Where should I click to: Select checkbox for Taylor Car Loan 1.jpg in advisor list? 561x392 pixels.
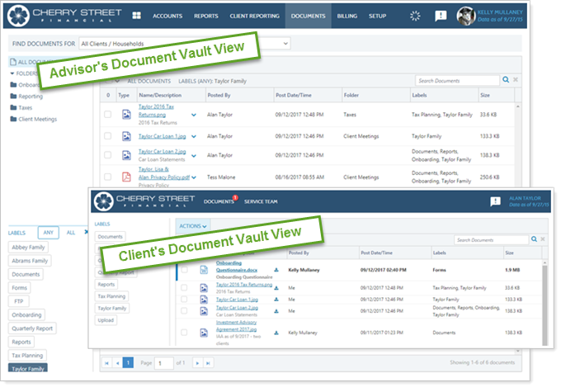pos(107,135)
